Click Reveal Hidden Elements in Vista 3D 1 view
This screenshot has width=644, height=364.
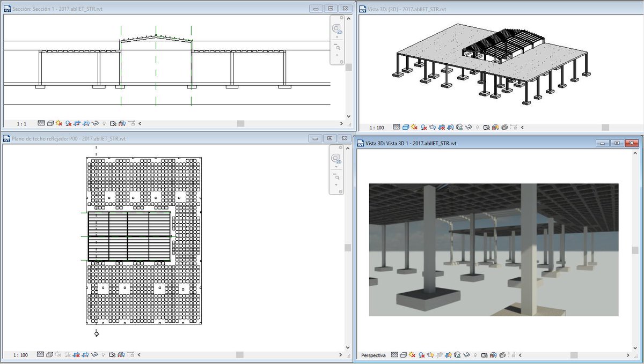(x=475, y=355)
